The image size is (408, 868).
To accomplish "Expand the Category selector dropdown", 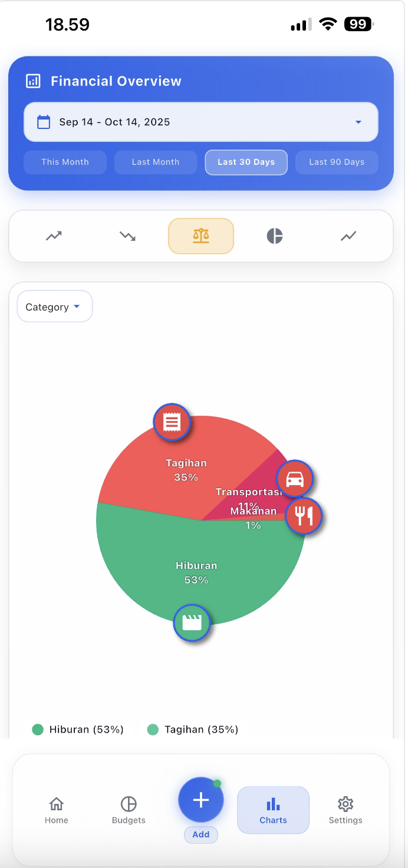I will (54, 306).
